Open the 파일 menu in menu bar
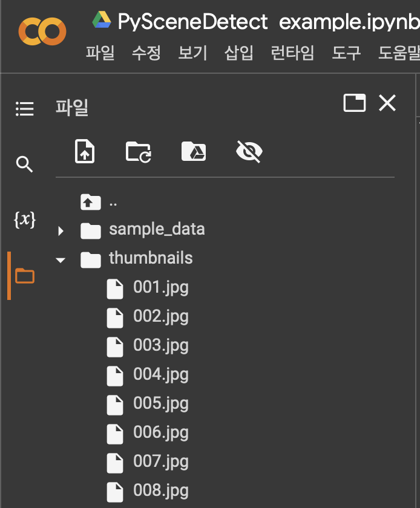420x508 pixels. coord(100,53)
